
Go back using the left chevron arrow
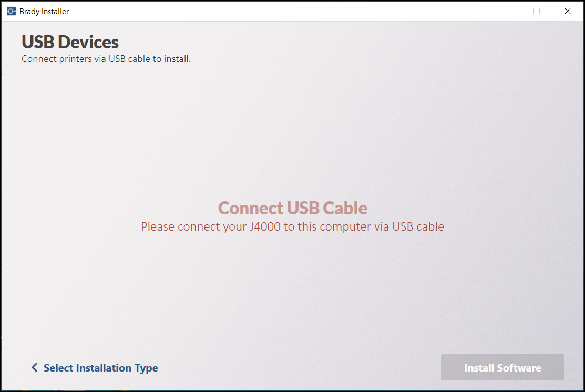click(x=34, y=368)
